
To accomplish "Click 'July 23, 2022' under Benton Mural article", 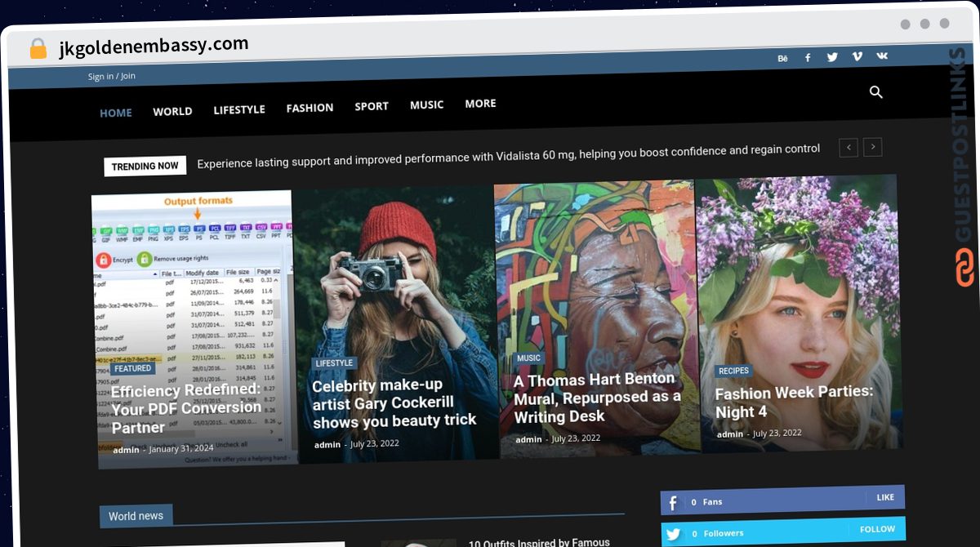I will pos(576,438).
